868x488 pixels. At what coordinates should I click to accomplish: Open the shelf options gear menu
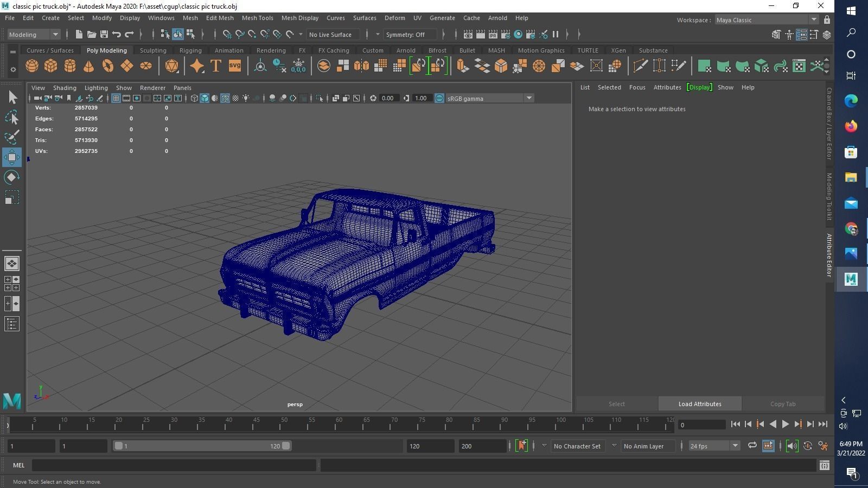[13, 69]
